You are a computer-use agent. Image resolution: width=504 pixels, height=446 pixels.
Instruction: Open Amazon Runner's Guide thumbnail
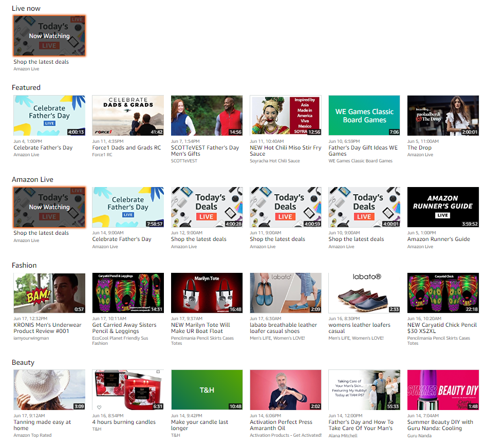coord(443,207)
